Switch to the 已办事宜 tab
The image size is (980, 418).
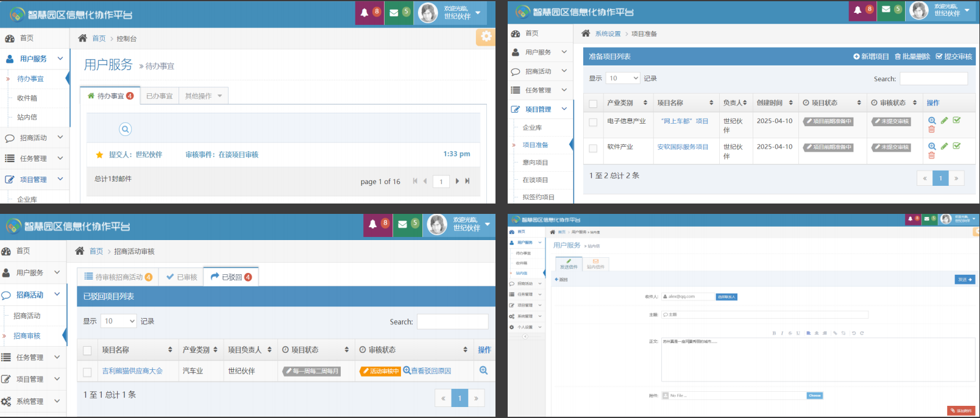[x=159, y=96]
